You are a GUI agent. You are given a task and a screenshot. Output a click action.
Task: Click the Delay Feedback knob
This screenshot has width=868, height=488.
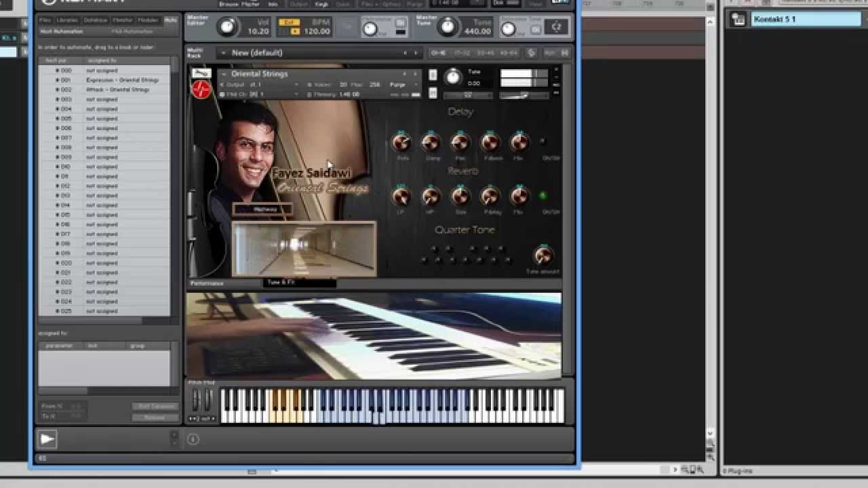tap(490, 142)
